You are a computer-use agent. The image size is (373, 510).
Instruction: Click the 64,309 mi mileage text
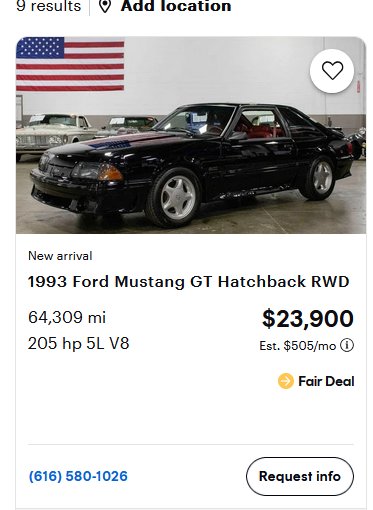click(x=67, y=317)
